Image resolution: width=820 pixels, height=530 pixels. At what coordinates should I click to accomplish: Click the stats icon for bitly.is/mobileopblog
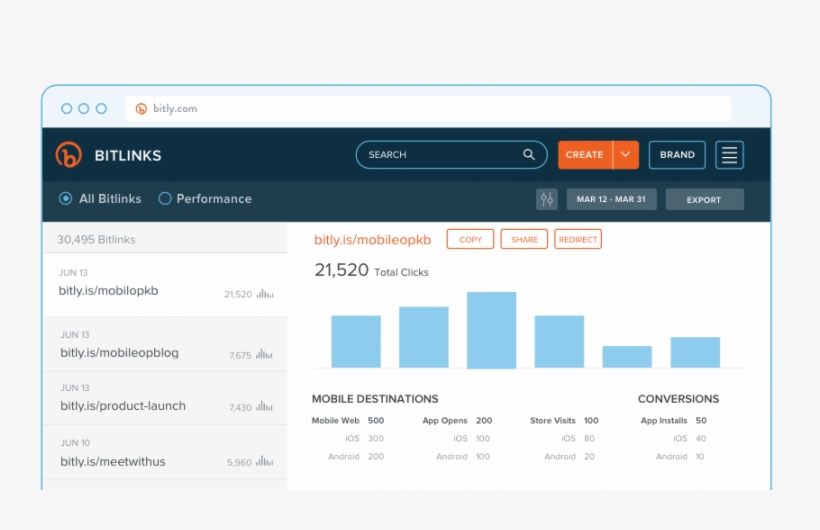coord(264,354)
